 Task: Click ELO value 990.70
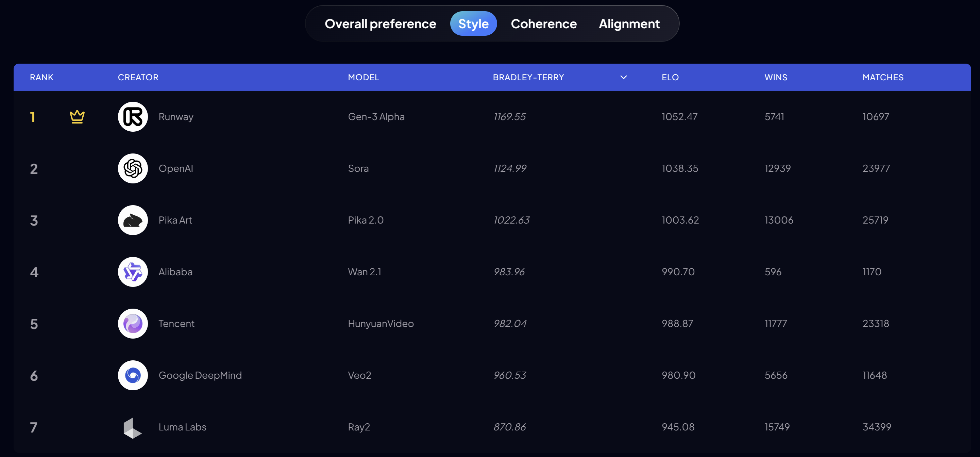point(678,272)
